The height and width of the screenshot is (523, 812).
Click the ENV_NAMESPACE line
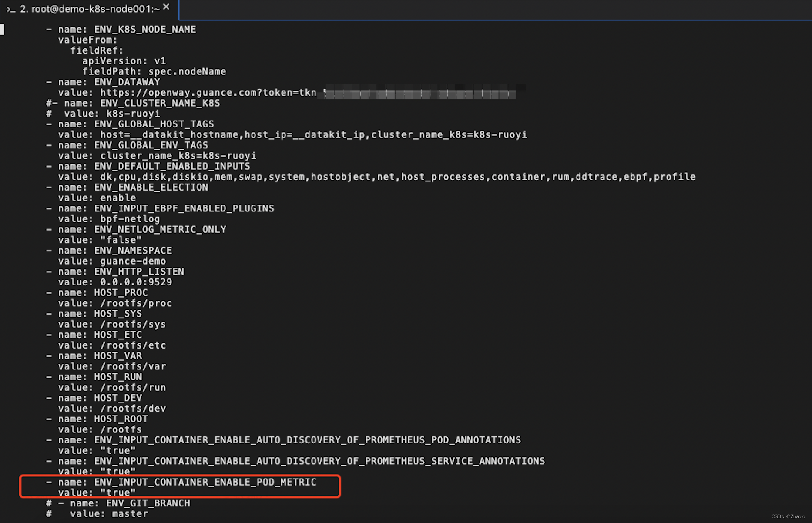pyautogui.click(x=109, y=251)
